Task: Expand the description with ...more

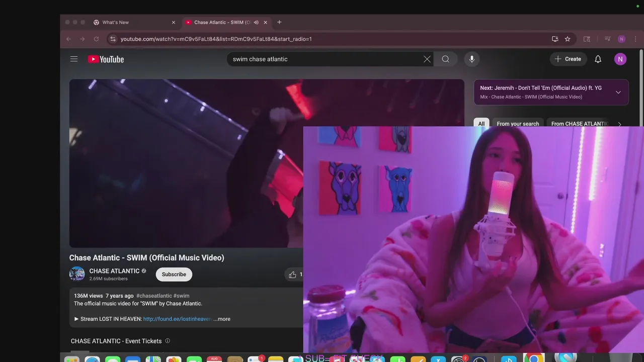Action: (x=222, y=319)
